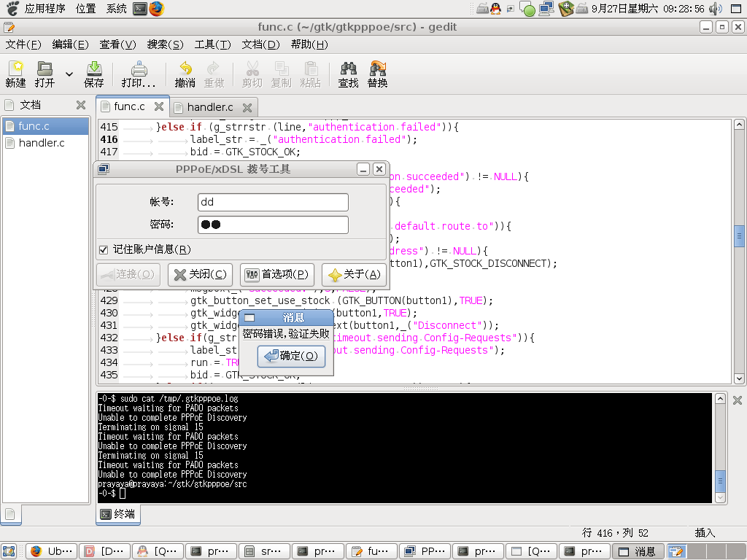Click the editor scrollbar down arrow

coord(739,378)
